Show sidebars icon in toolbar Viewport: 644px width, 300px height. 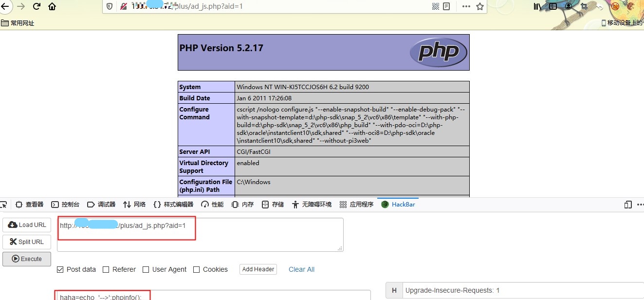point(553,6)
